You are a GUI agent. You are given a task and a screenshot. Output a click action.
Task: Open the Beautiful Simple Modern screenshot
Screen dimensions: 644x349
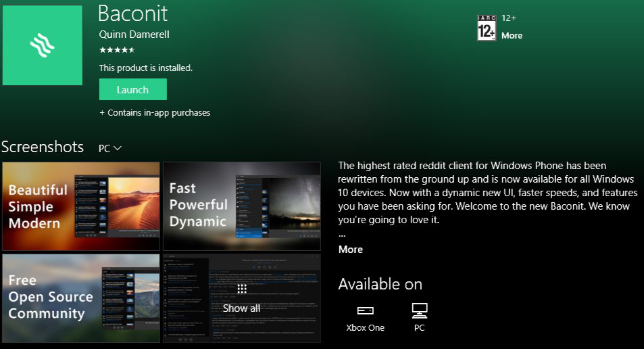click(x=81, y=206)
